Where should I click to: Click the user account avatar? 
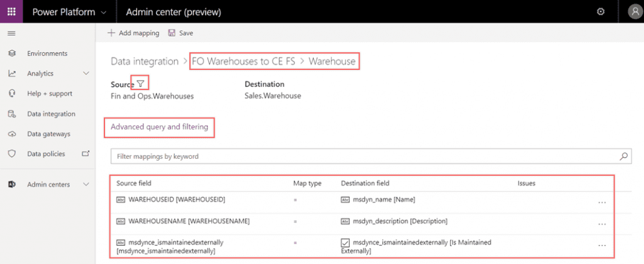634,11
